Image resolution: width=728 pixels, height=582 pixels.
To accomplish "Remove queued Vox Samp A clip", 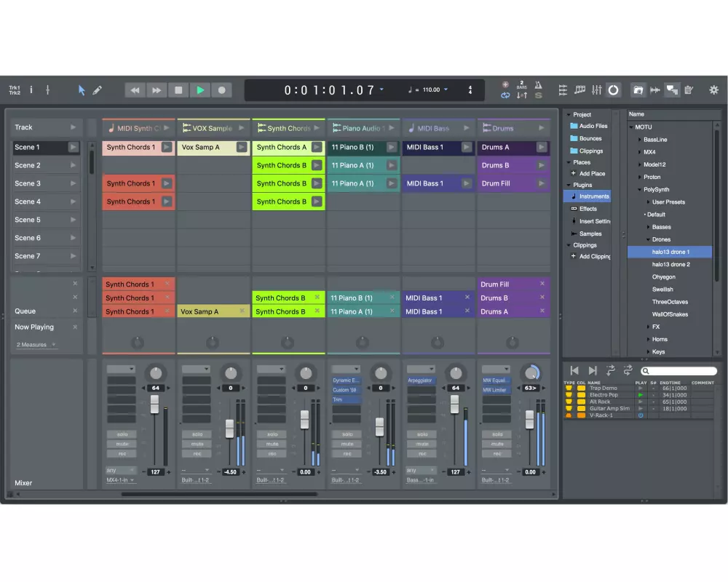I will coord(242,311).
